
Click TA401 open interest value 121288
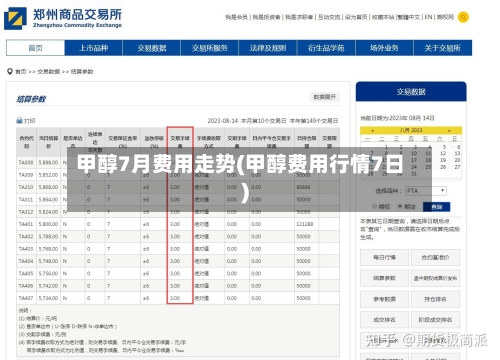(x=305, y=224)
